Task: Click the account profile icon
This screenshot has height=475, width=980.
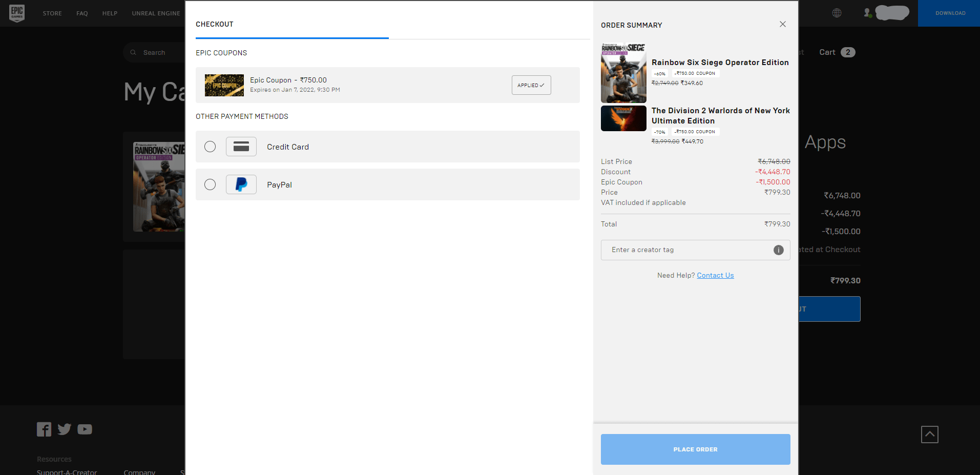Action: (x=868, y=13)
